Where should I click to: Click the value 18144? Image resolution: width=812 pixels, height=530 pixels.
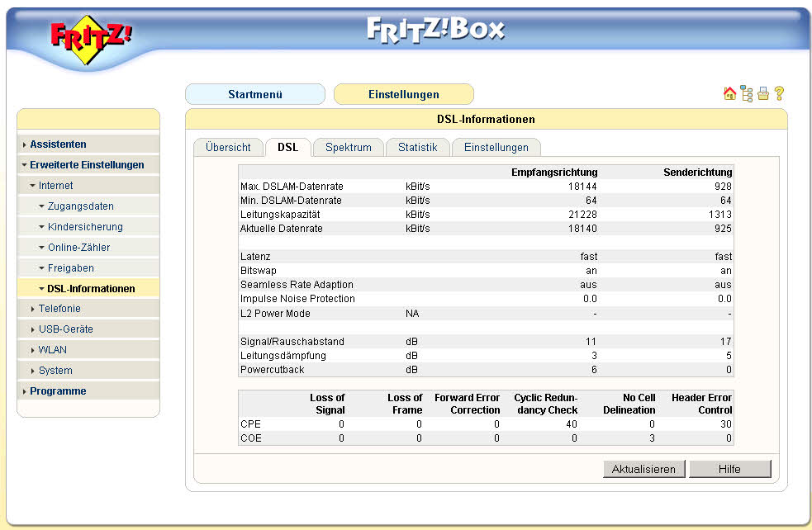click(582, 187)
